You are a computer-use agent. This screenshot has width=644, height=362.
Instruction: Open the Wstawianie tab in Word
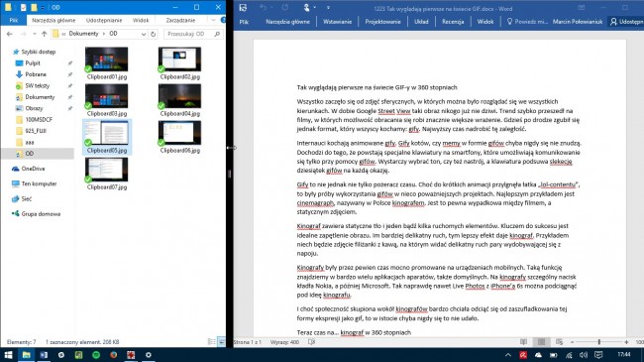pos(337,22)
